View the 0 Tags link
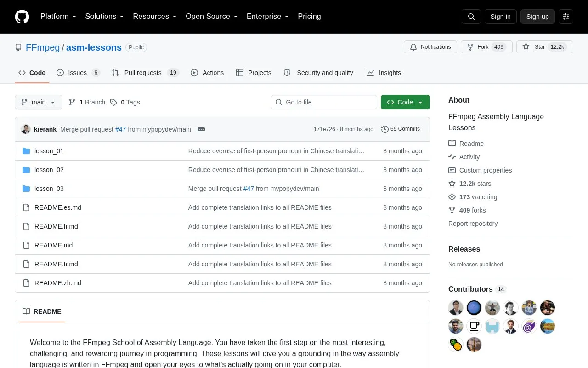 click(125, 102)
